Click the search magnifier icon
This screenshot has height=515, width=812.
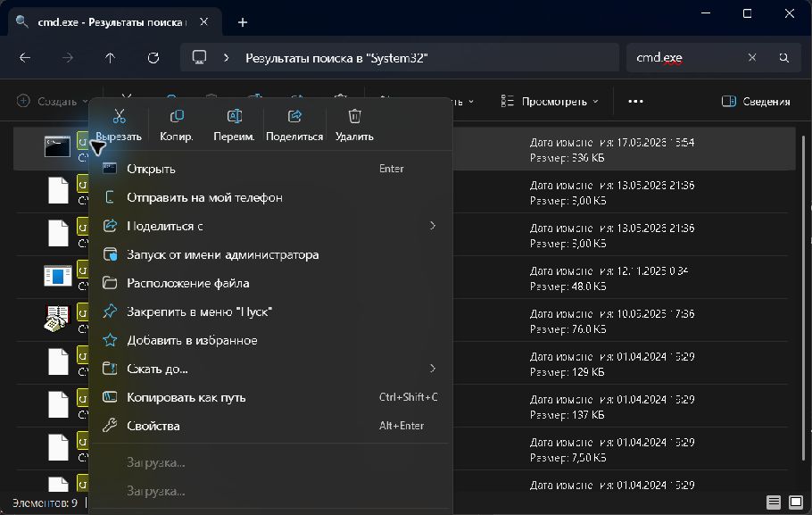tap(784, 57)
